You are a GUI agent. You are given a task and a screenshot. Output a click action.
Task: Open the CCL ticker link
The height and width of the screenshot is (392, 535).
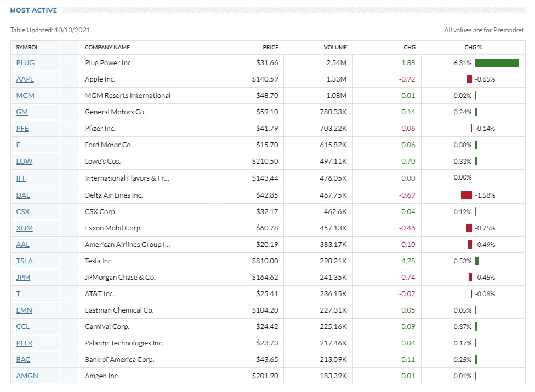tap(23, 326)
